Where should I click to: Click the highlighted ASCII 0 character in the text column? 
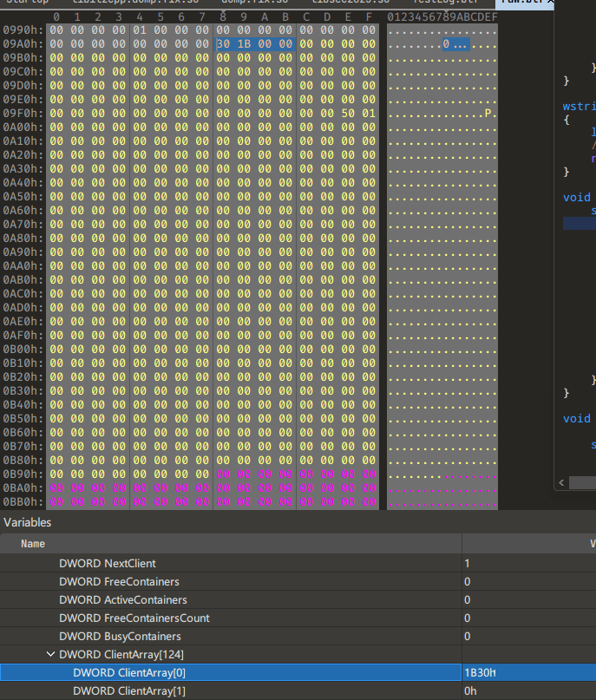(x=446, y=43)
